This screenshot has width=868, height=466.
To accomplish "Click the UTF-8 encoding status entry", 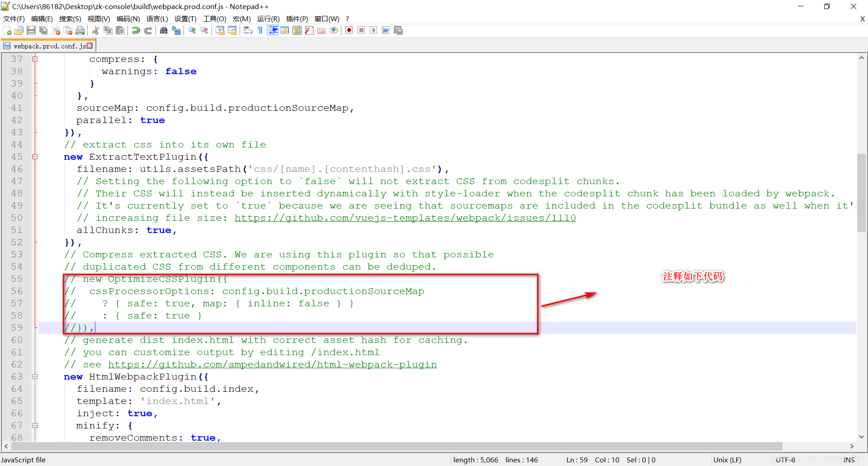I will click(x=785, y=460).
